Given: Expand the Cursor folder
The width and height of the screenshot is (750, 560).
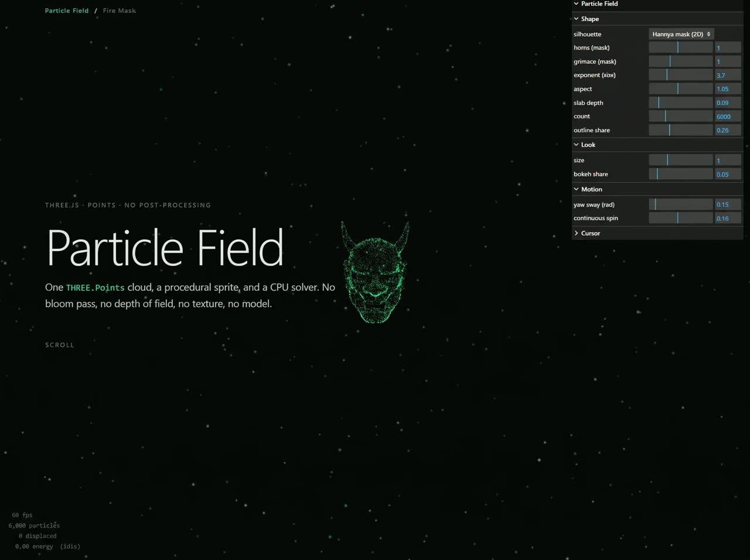Looking at the screenshot, I should pyautogui.click(x=657, y=233).
